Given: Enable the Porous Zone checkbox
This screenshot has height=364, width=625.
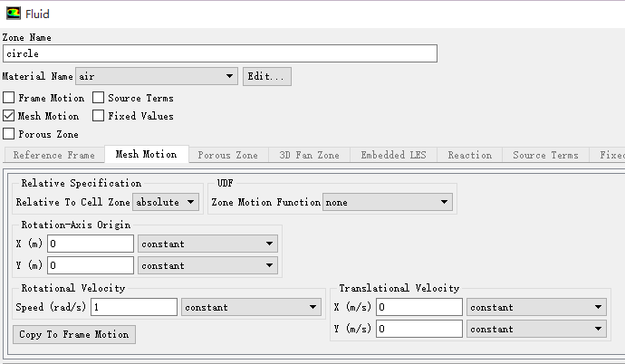Looking at the screenshot, I should 9,134.
